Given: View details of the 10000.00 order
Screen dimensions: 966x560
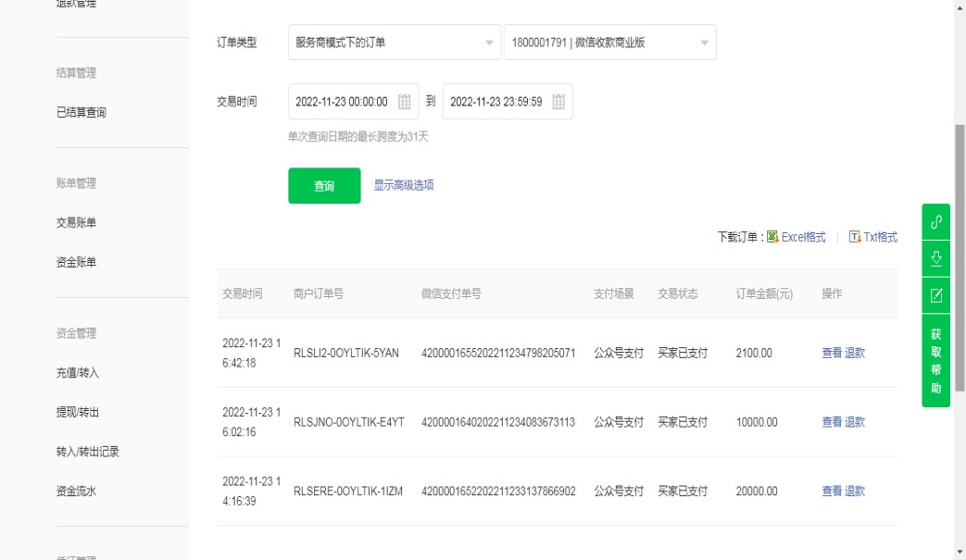Looking at the screenshot, I should click(832, 422).
